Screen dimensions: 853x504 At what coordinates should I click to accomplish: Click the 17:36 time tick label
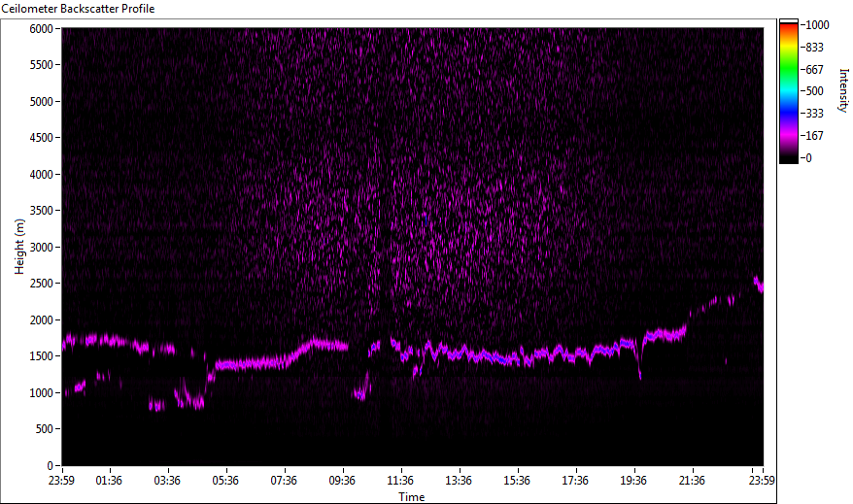575,481
